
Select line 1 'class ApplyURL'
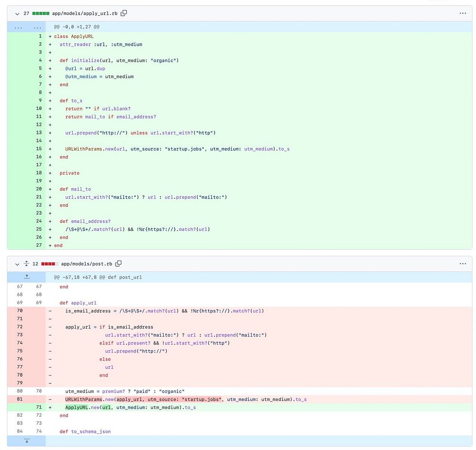(74, 37)
